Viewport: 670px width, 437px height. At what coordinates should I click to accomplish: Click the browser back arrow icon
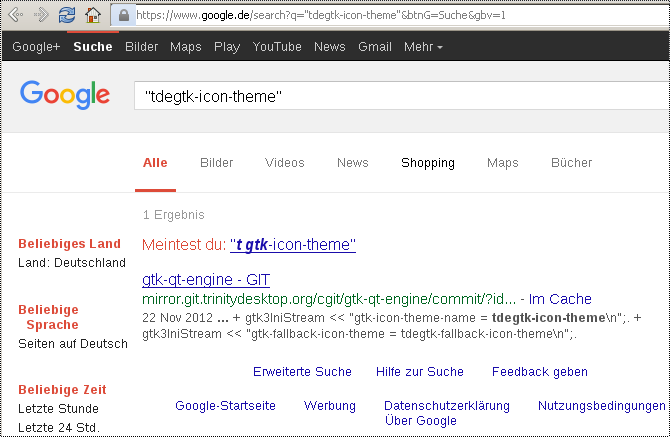[x=16, y=15]
